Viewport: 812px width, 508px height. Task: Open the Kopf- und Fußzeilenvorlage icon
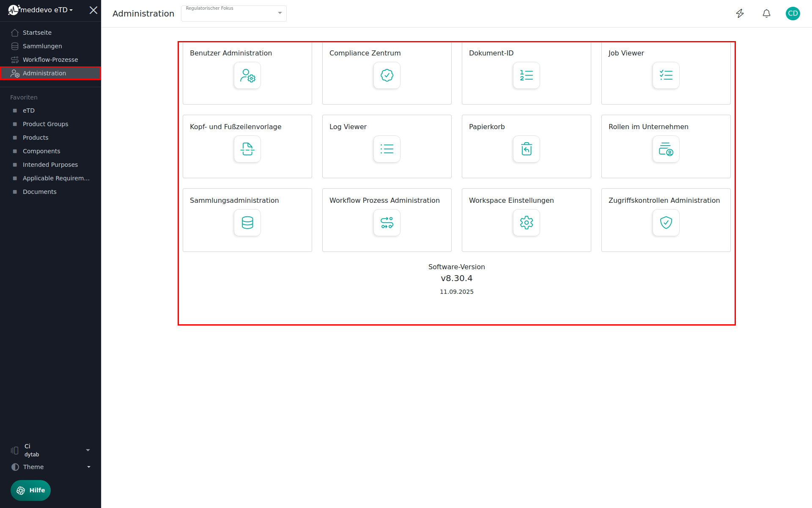click(x=247, y=149)
